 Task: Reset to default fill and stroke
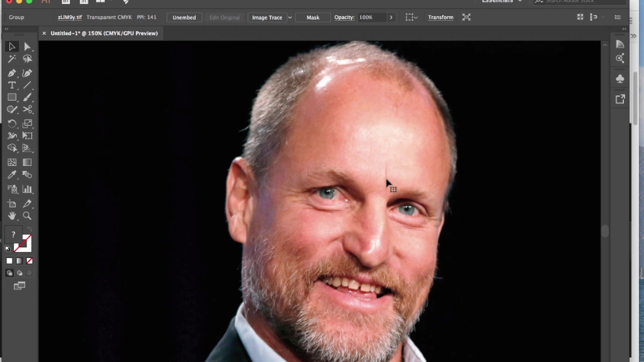tap(8, 249)
